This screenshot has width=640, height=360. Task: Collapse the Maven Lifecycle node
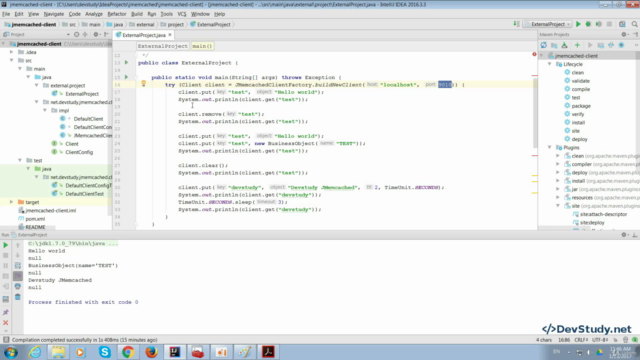pos(549,64)
